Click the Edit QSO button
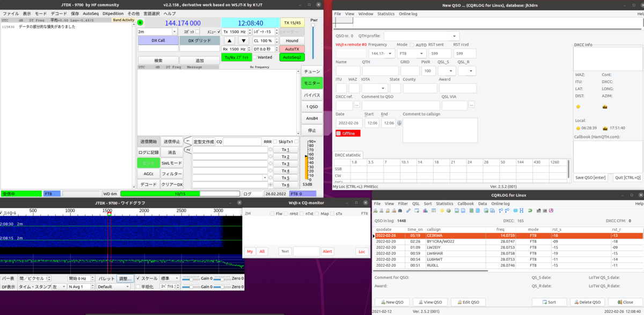The image size is (644, 315). coord(468,302)
